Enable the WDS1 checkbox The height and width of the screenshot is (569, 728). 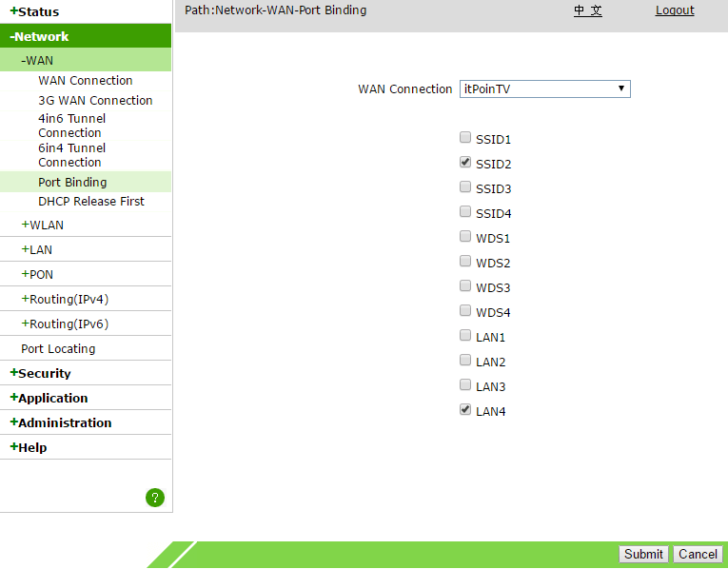pos(465,236)
